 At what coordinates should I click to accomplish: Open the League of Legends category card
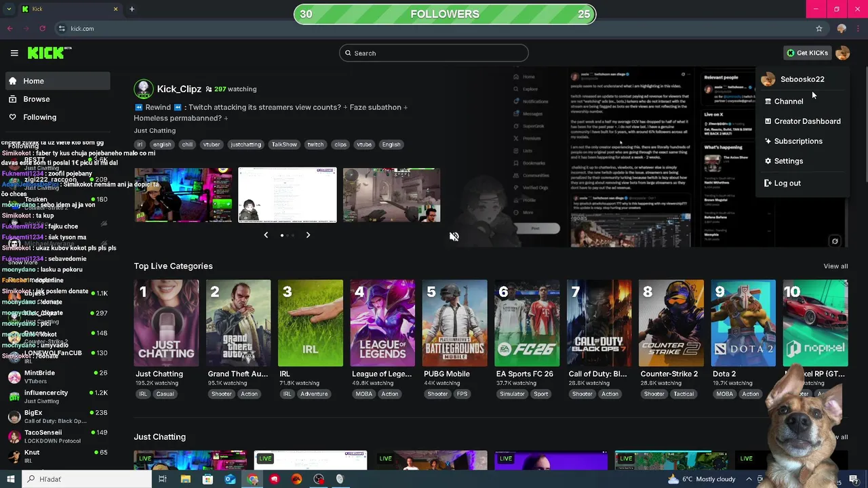[382, 323]
